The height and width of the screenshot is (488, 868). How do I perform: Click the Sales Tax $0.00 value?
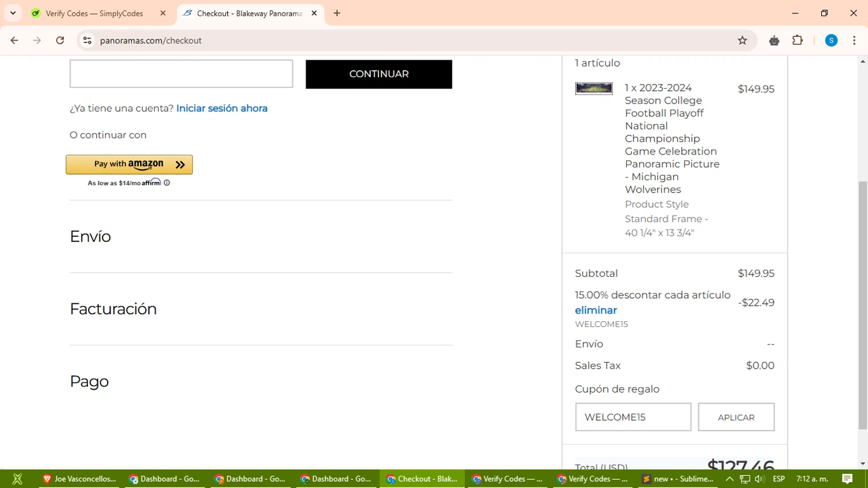click(760, 365)
